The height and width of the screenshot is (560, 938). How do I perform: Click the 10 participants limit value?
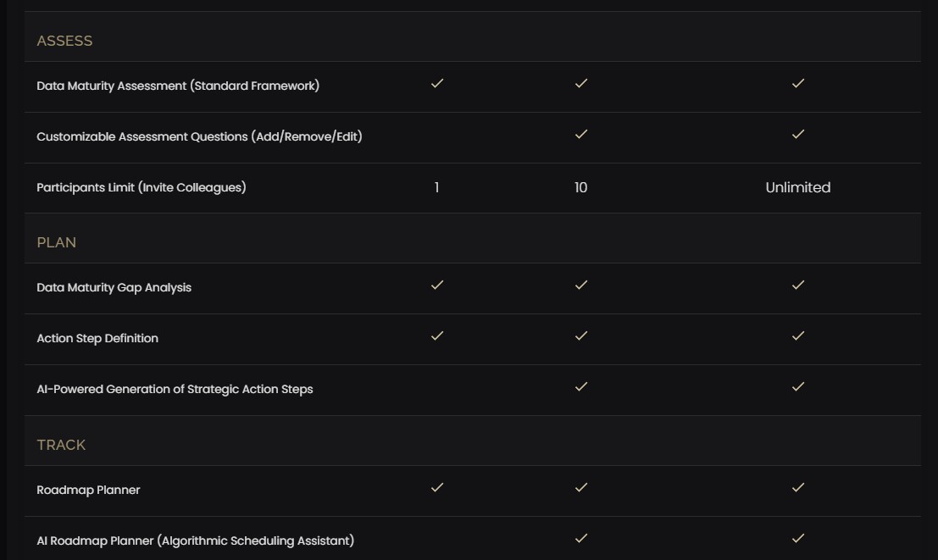tap(581, 187)
